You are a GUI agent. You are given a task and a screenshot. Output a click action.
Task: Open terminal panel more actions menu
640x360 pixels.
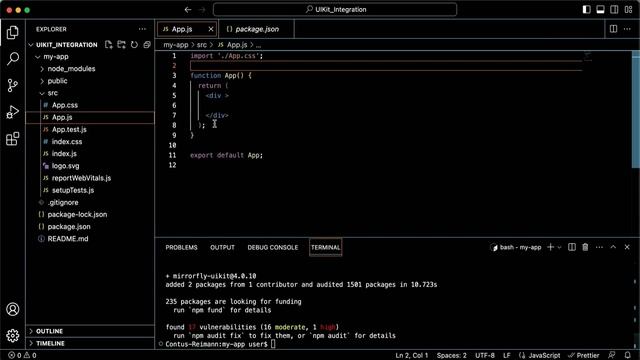pos(599,247)
